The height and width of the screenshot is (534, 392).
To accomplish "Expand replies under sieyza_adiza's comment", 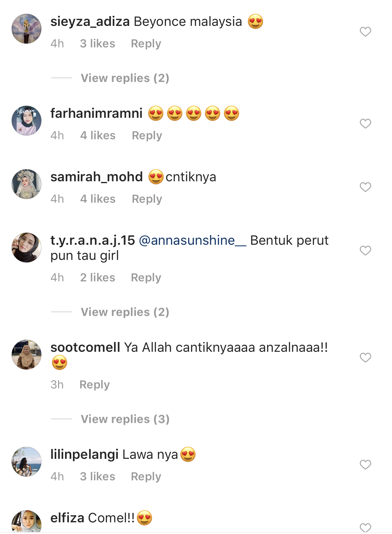I will pos(125,78).
